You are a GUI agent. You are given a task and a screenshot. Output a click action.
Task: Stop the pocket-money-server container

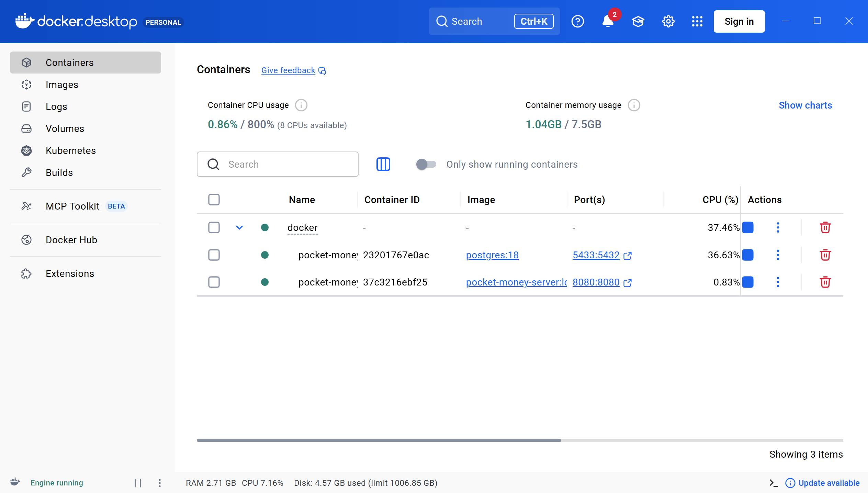point(748,282)
